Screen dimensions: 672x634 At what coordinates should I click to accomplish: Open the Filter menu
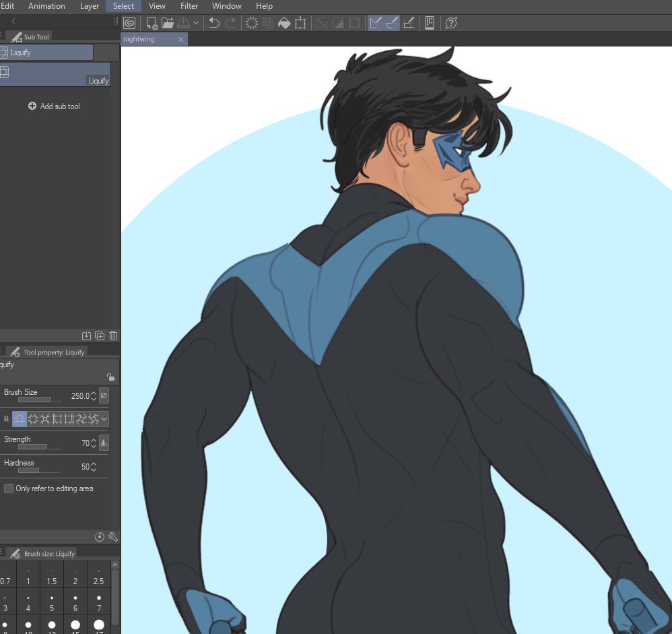(189, 6)
